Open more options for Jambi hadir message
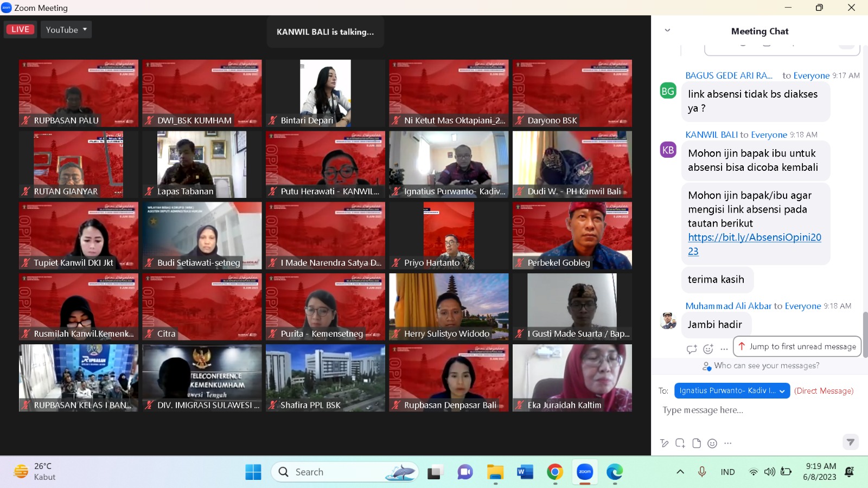Image resolution: width=868 pixels, height=488 pixels. tap(724, 349)
